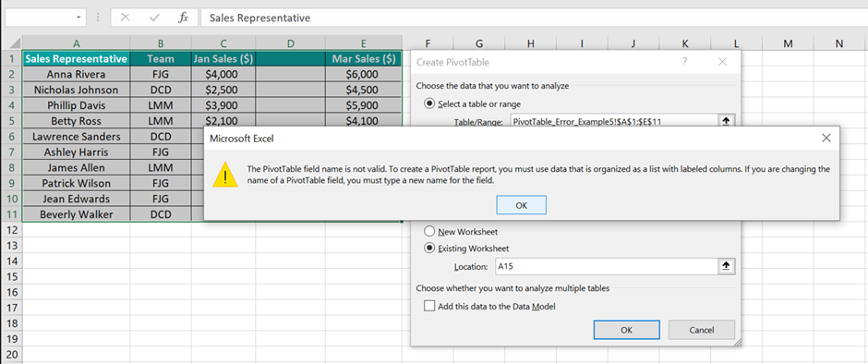Select column B header
This screenshot has height=364, width=868.
tap(161, 43)
